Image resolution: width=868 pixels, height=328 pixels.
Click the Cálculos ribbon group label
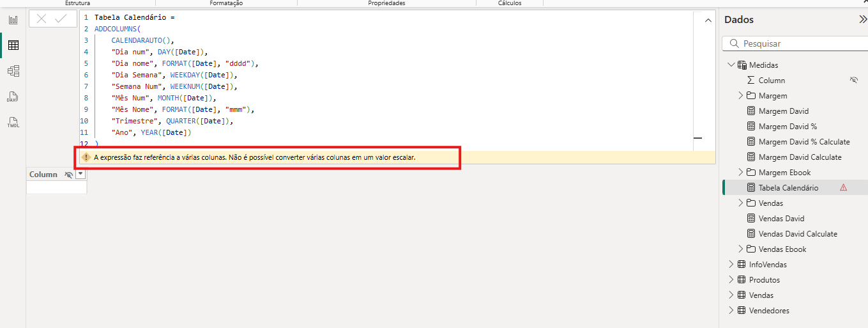coord(510,3)
